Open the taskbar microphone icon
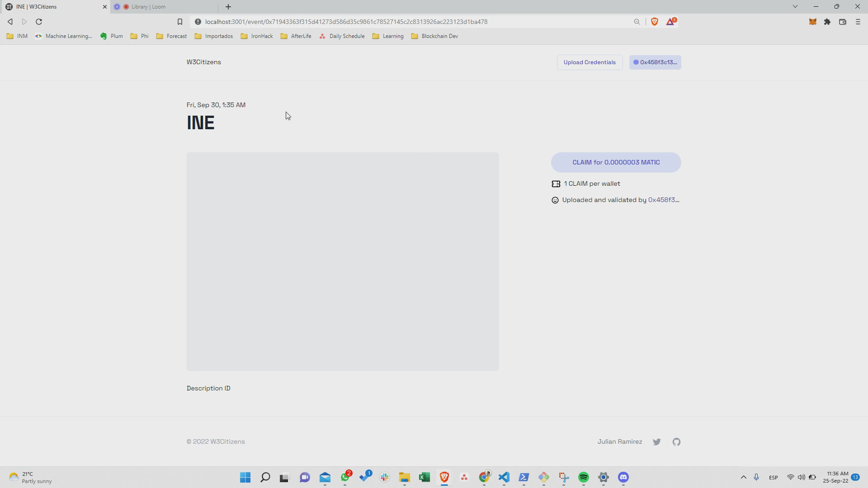This screenshot has width=868, height=488. click(756, 477)
